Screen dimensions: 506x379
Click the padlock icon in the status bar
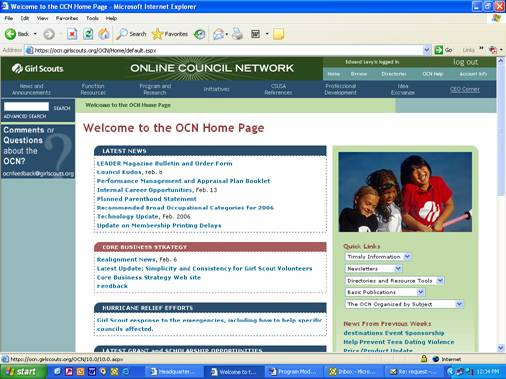424,359
